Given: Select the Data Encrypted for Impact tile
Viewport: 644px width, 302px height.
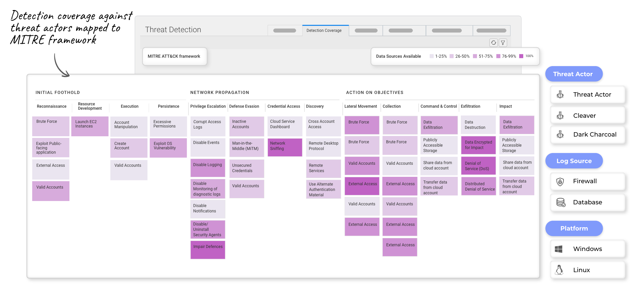Looking at the screenshot, I should [x=478, y=145].
